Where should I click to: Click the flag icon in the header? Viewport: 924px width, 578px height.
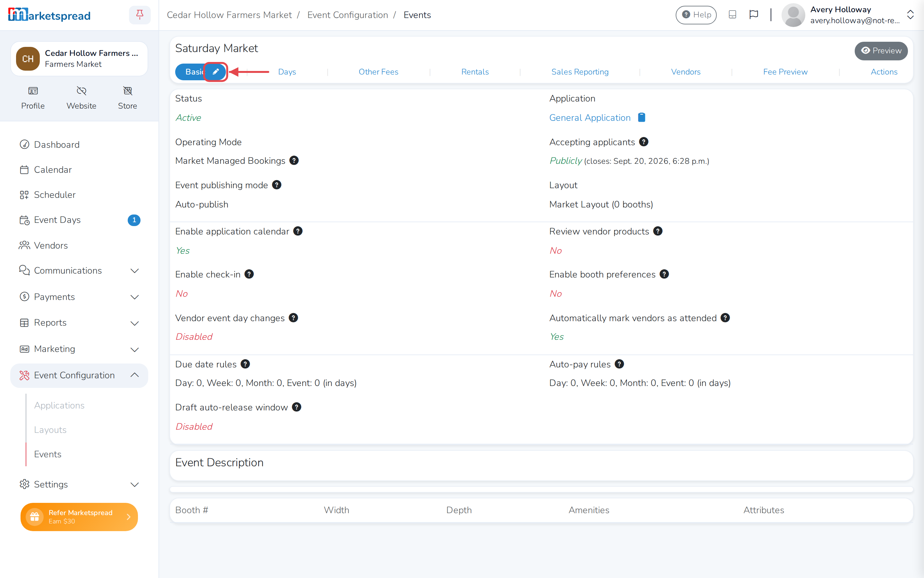point(754,14)
